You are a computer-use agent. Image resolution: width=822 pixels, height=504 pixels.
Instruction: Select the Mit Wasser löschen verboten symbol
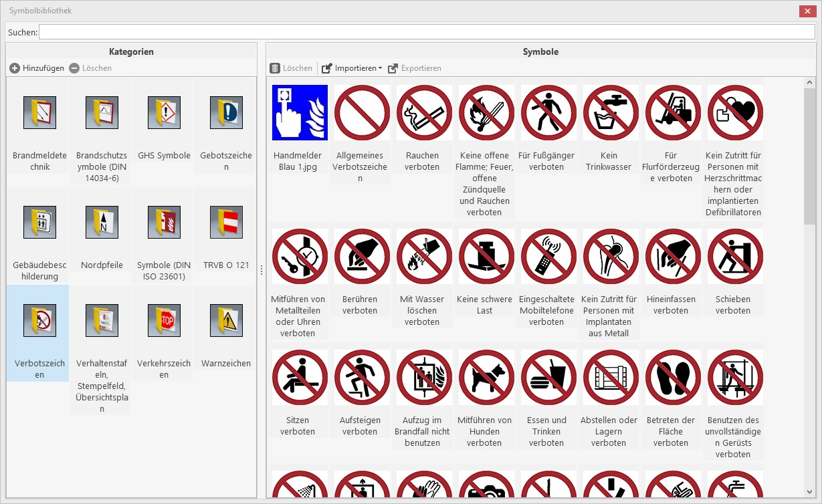(x=425, y=257)
